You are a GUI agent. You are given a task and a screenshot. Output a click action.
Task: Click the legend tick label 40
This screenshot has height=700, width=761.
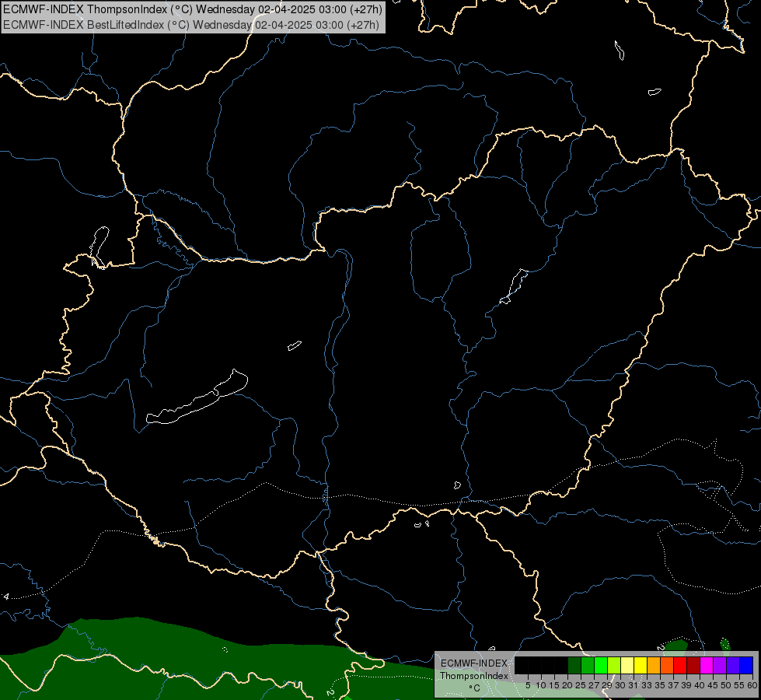pos(700,685)
